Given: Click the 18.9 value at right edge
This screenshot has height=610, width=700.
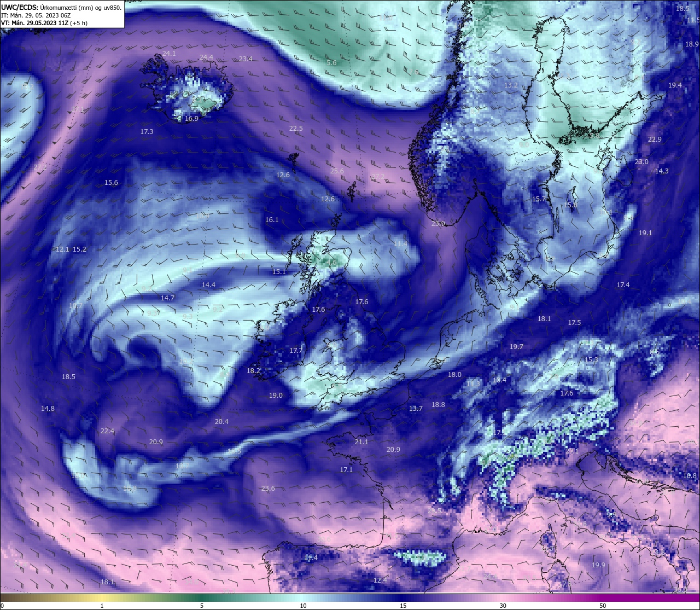Looking at the screenshot, I should (x=692, y=44).
